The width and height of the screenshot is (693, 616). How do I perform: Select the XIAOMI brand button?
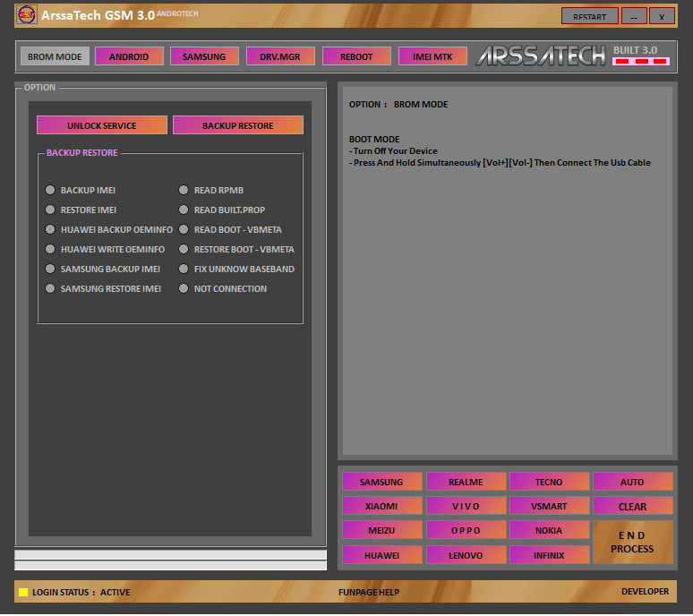point(381,506)
